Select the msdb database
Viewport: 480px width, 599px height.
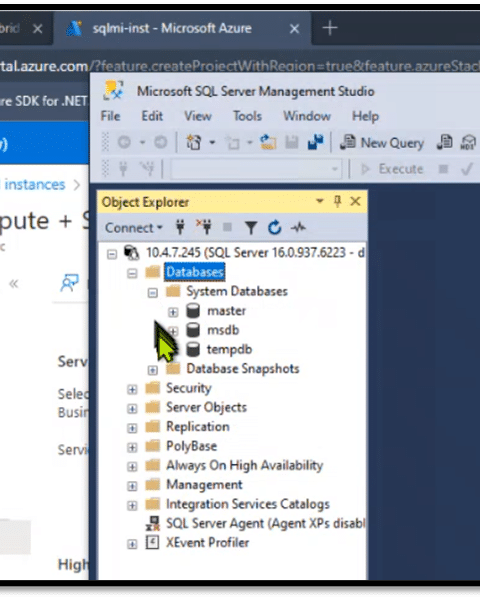click(x=223, y=330)
